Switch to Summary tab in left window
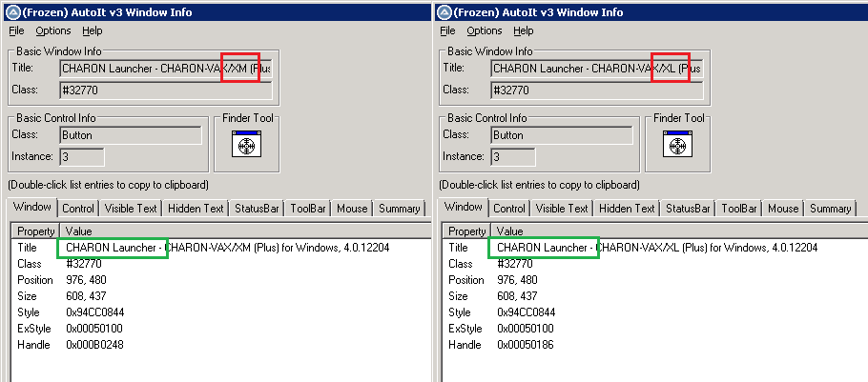868x382 pixels. 399,209
